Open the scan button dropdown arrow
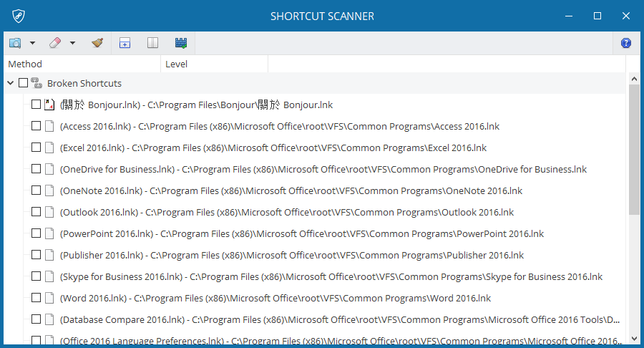Image resolution: width=644 pixels, height=348 pixels. coord(32,43)
